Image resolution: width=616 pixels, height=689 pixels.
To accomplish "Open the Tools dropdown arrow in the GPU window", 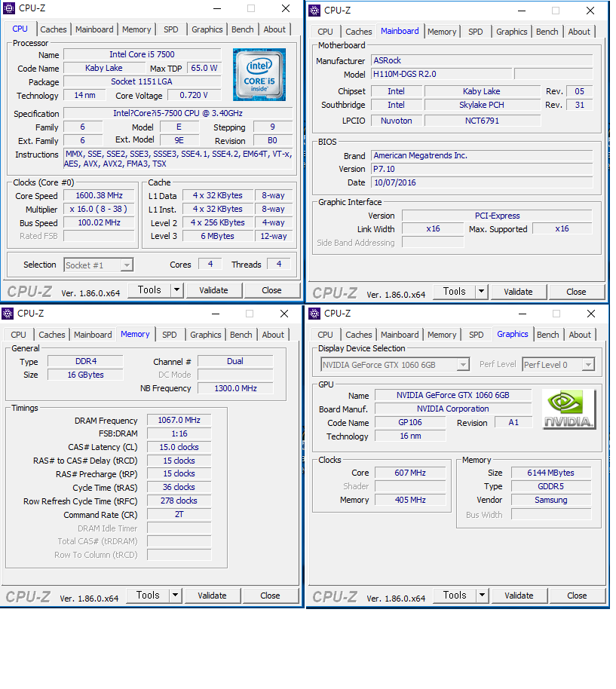I will 482,596.
